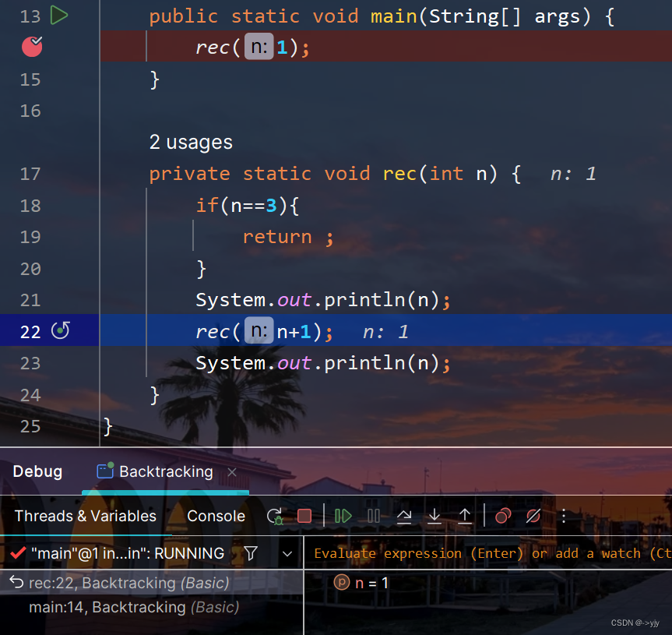Open the View Breakpoints dialog icon
The image size is (672, 635).
pyautogui.click(x=502, y=516)
